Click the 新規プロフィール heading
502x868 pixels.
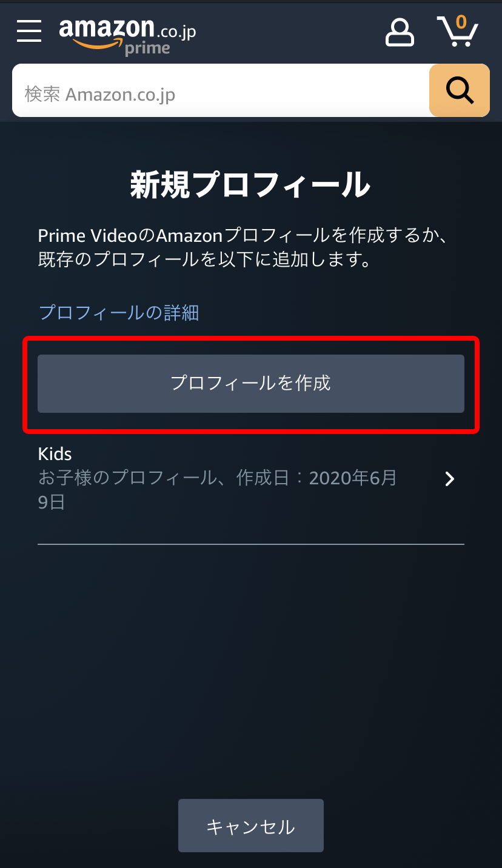(250, 184)
